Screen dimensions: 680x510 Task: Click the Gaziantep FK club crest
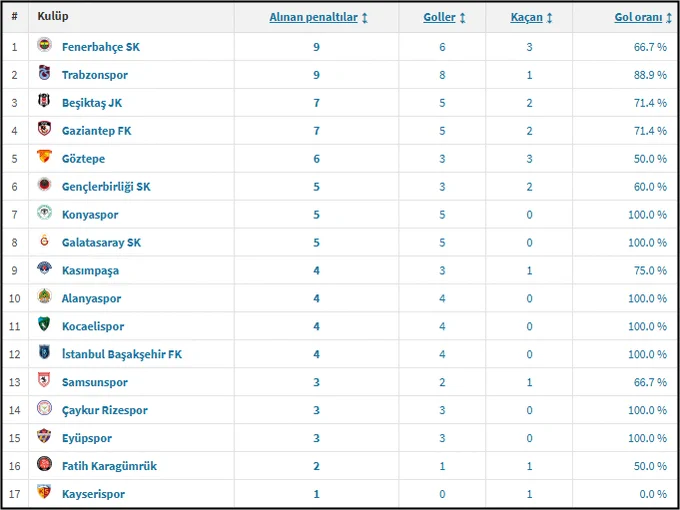pyautogui.click(x=44, y=128)
